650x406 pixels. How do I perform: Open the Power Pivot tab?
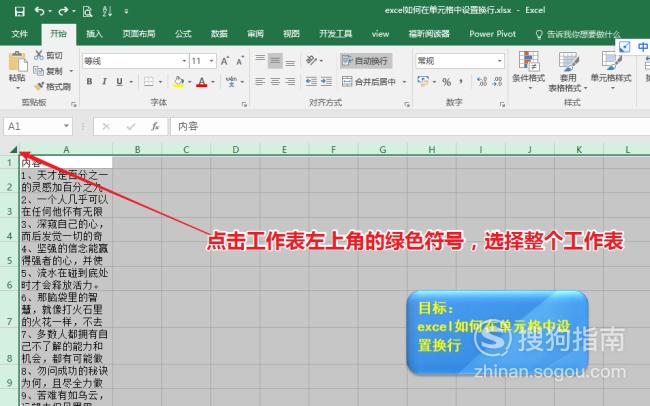pyautogui.click(x=492, y=34)
